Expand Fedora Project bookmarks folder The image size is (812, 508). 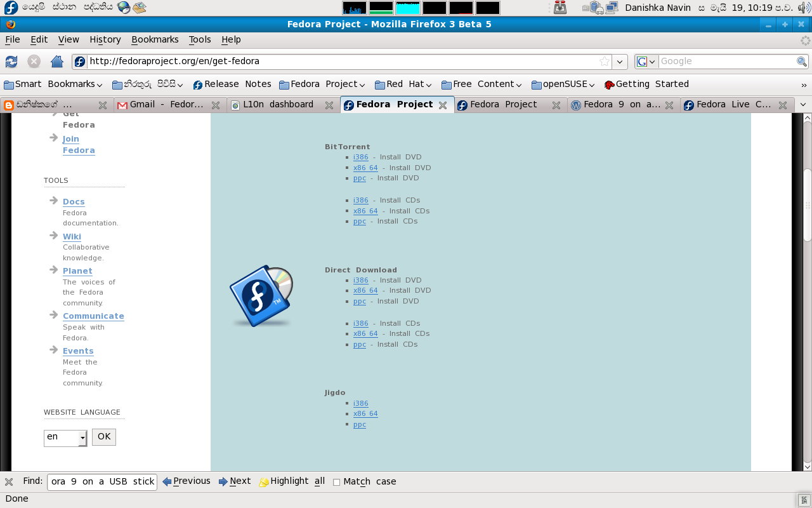click(322, 84)
